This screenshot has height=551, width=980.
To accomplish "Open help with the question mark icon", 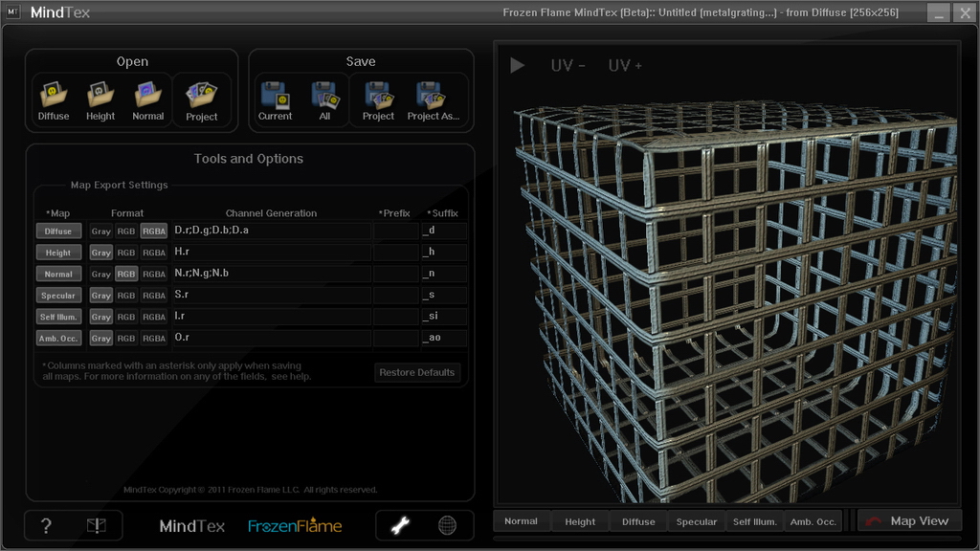I will pos(47,525).
